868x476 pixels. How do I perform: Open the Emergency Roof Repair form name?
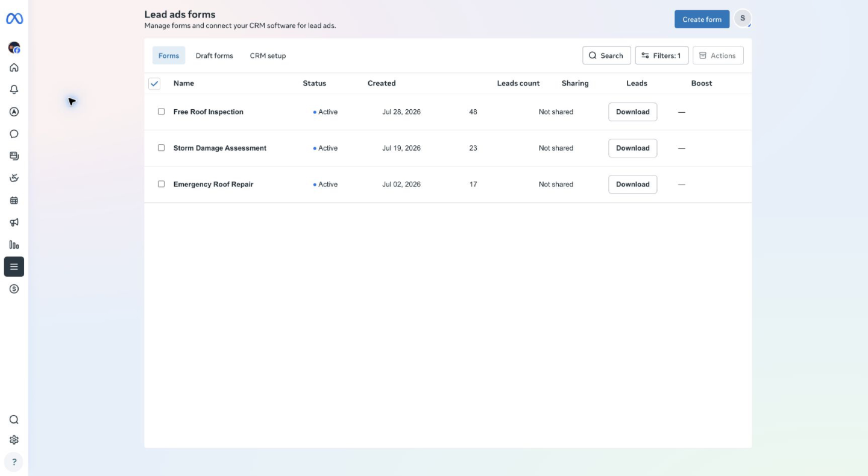[x=213, y=184]
